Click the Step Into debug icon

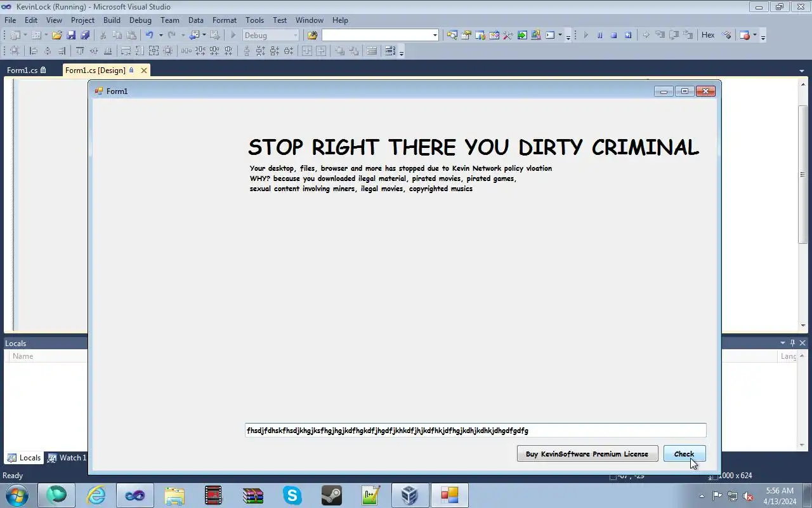pyautogui.click(x=660, y=35)
